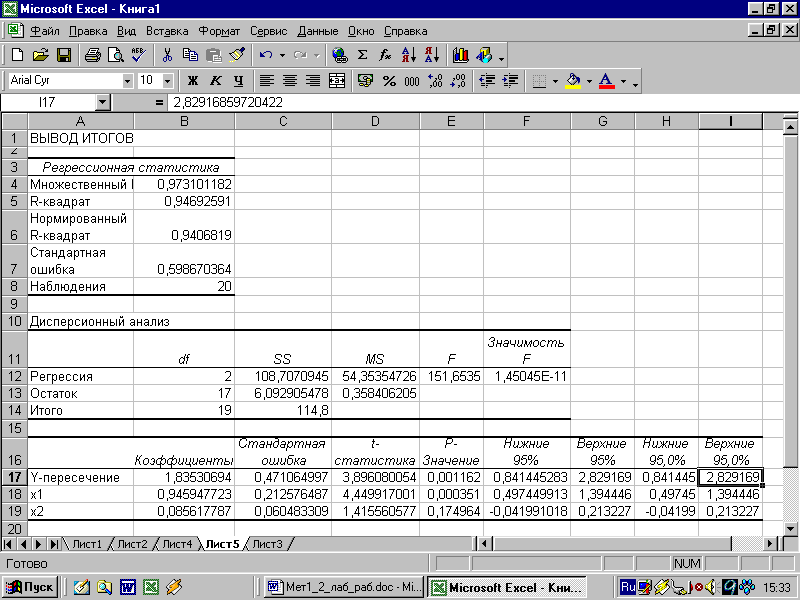Image resolution: width=800 pixels, height=600 pixels.
Task: Toggle italic К formatting
Action: (216, 81)
